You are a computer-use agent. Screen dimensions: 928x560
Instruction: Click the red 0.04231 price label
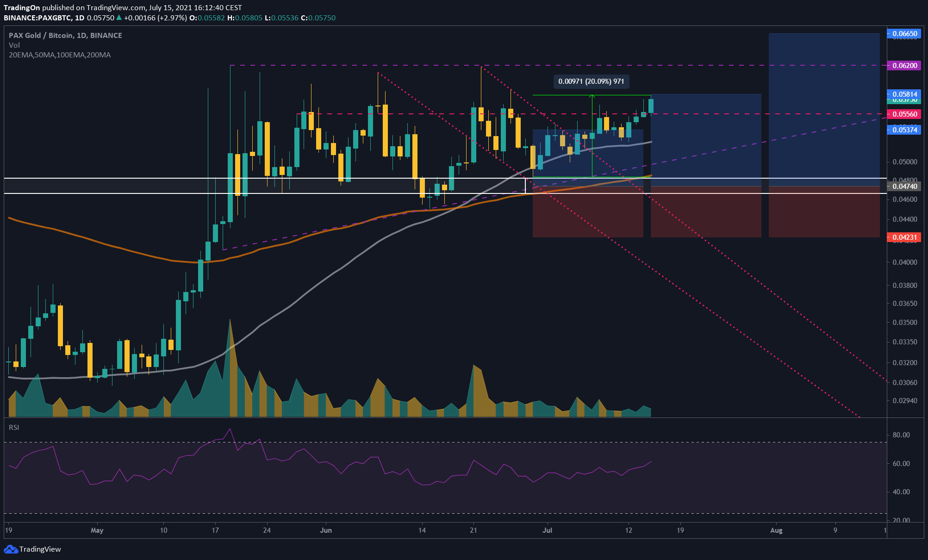(x=904, y=237)
